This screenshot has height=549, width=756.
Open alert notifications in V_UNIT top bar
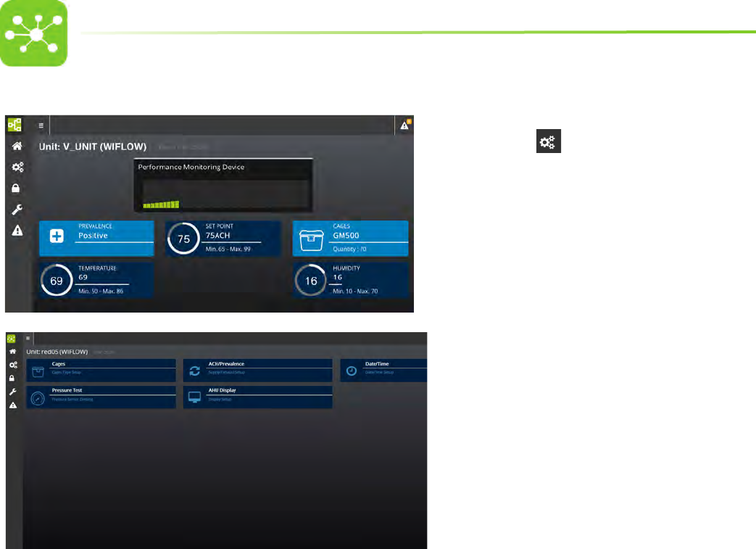tap(405, 125)
